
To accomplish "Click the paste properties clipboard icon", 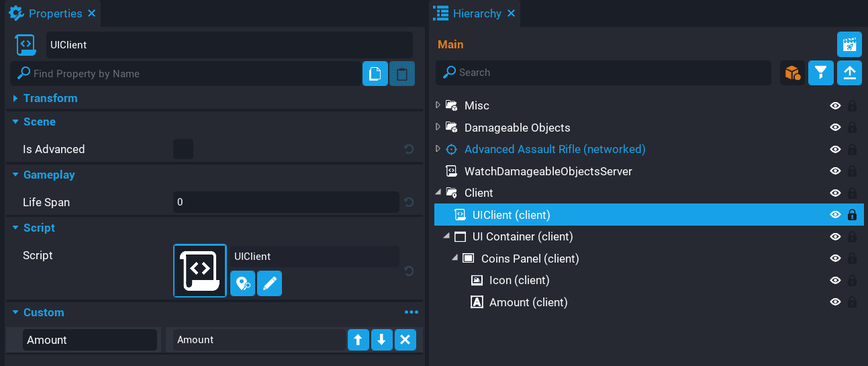I will pyautogui.click(x=402, y=74).
